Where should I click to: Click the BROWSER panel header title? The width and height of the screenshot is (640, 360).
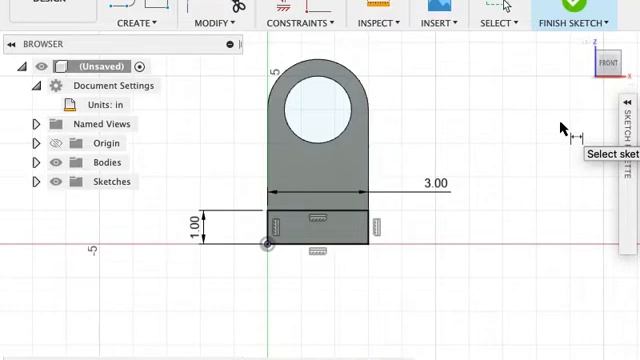point(43,44)
